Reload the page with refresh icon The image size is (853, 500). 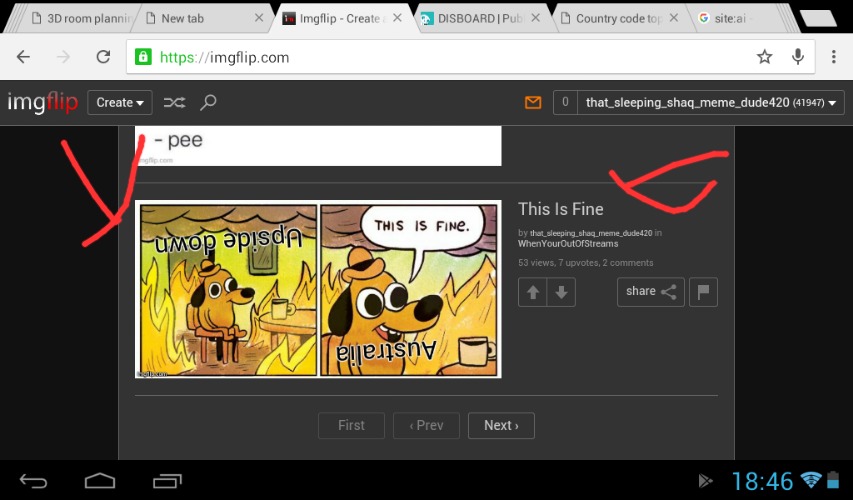(x=102, y=57)
